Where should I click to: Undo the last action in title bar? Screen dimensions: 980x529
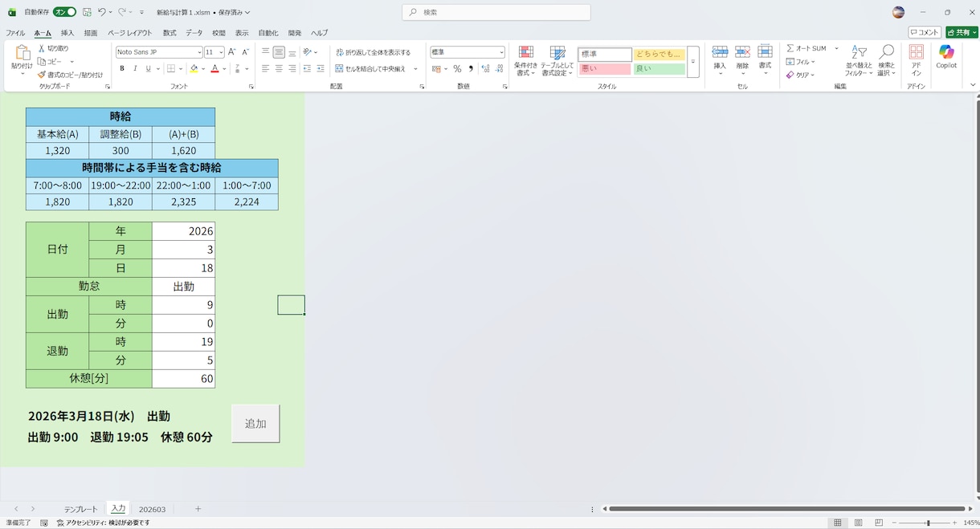pos(102,12)
